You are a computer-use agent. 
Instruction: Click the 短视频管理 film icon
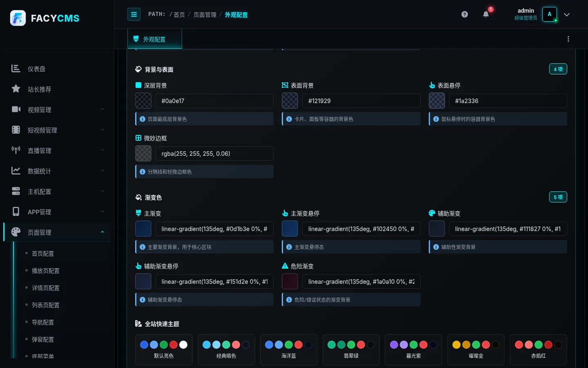[x=16, y=130]
